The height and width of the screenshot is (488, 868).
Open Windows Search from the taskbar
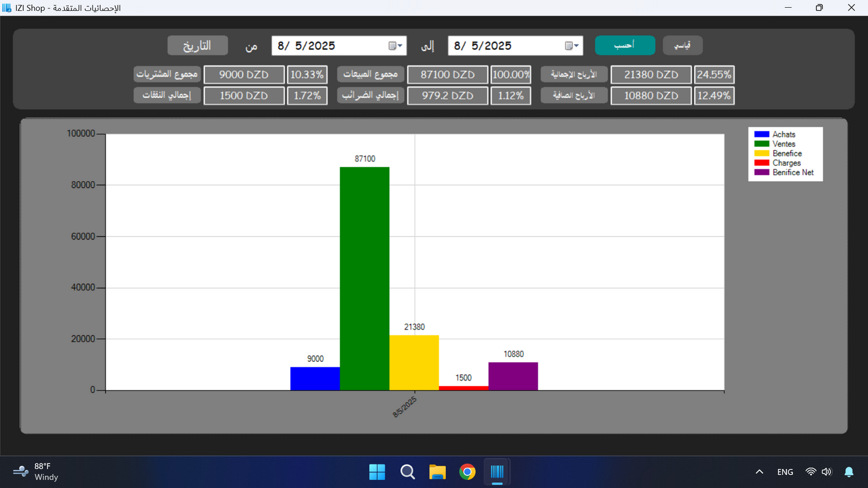coord(407,472)
